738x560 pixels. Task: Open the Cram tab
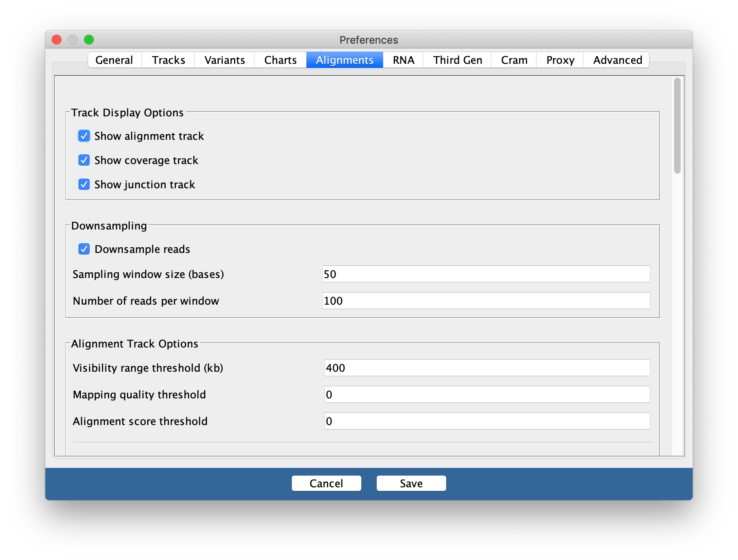tap(514, 60)
